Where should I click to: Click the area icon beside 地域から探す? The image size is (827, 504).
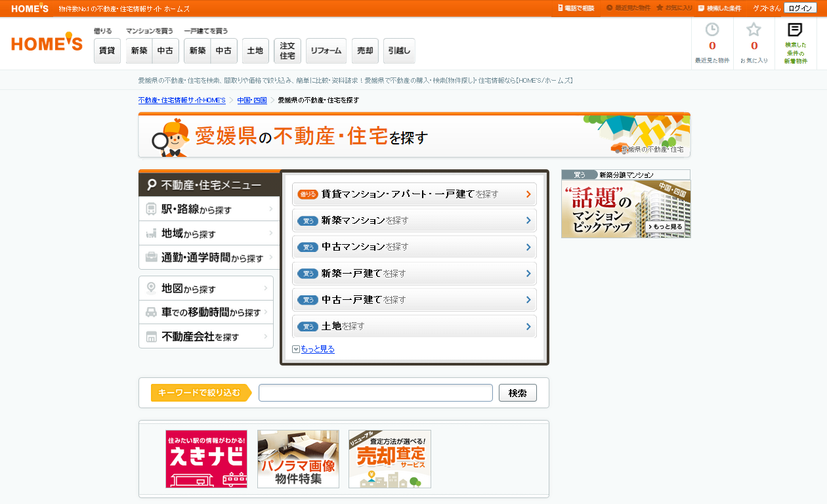(x=151, y=233)
